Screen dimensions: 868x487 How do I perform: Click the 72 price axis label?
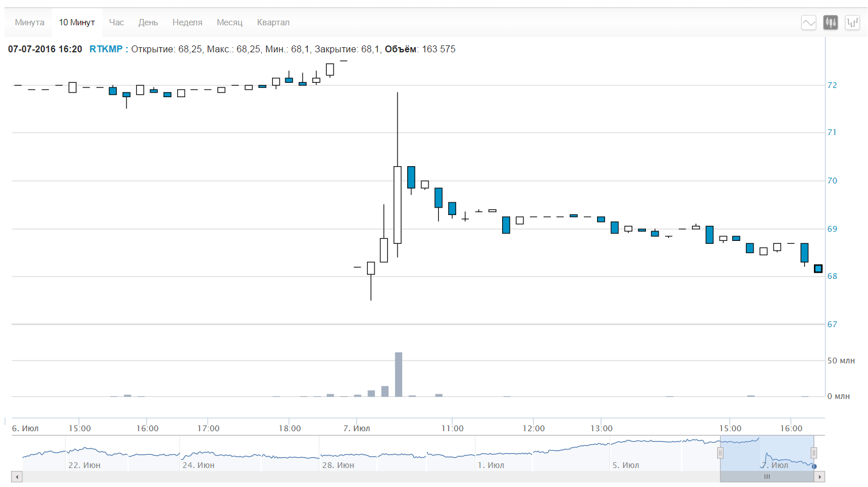coord(832,85)
